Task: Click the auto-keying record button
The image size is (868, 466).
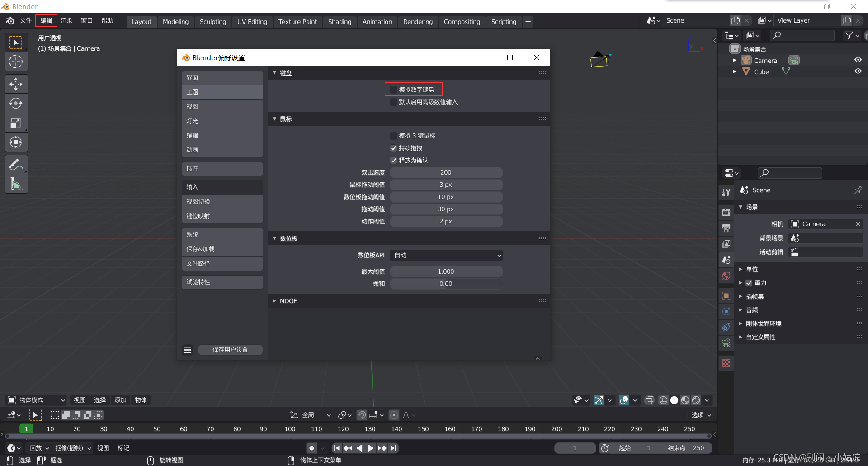Action: tap(311, 448)
